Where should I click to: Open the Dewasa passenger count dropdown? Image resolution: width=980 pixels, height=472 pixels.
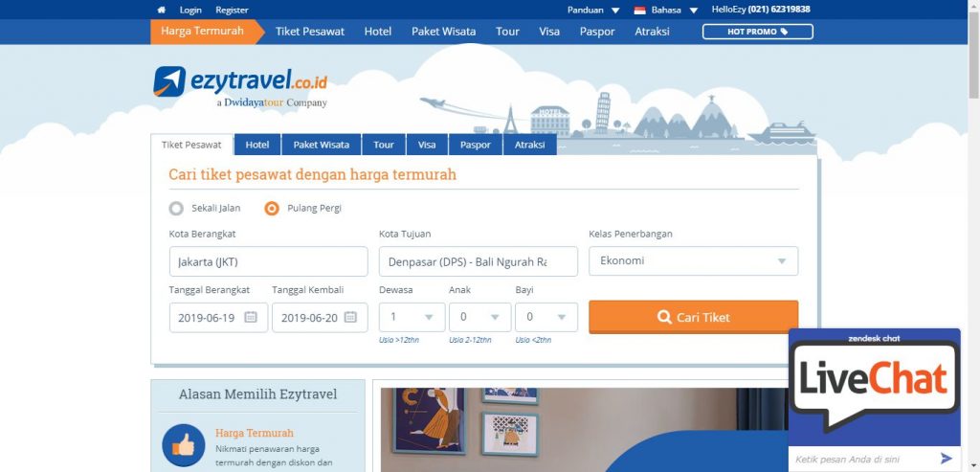(x=412, y=317)
